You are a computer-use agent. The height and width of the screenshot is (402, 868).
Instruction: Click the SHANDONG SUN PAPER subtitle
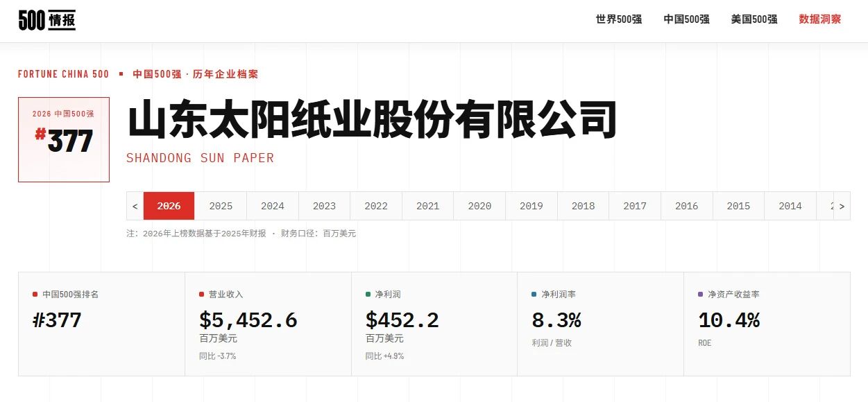(200, 158)
